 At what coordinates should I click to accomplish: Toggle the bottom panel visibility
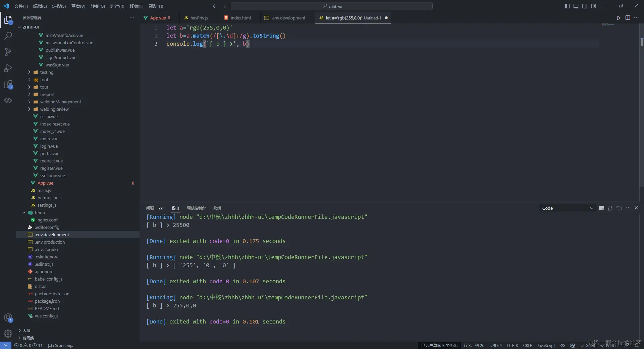click(576, 6)
